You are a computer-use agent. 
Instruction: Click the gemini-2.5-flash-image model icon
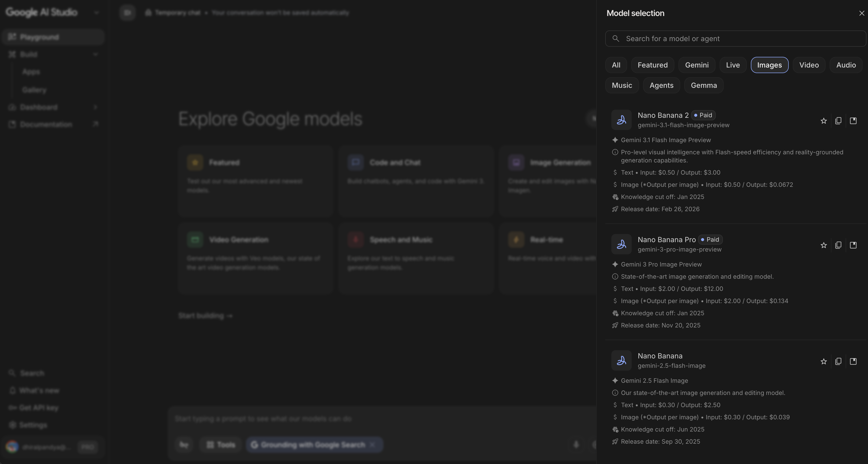[621, 360]
